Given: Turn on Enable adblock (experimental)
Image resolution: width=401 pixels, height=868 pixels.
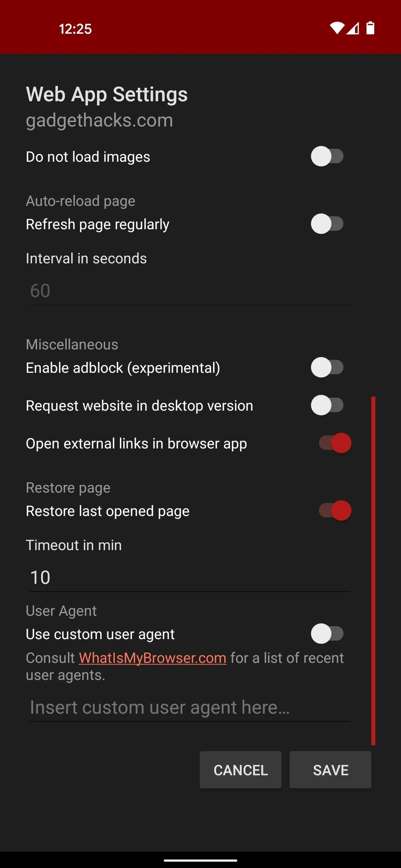Looking at the screenshot, I should (x=327, y=368).
